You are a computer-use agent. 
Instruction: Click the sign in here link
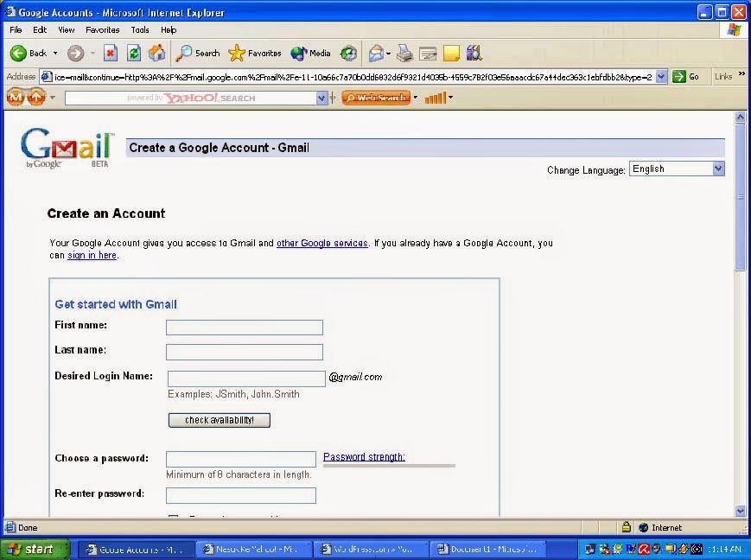92,255
